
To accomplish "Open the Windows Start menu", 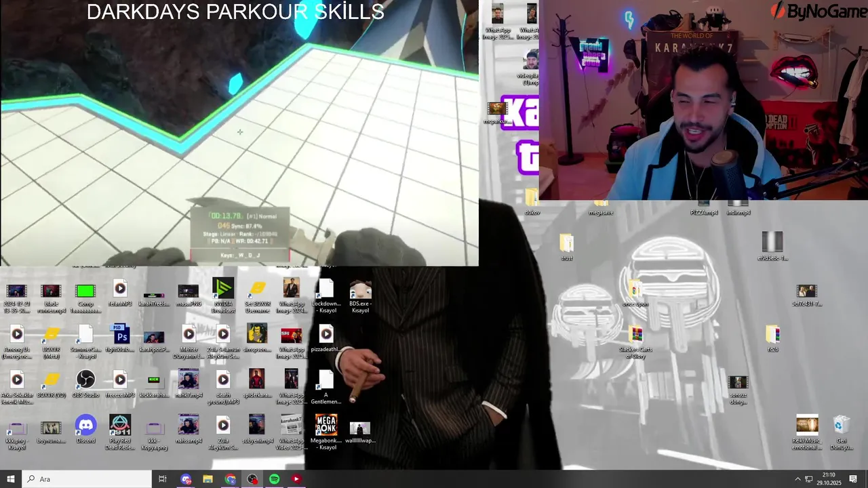I will click(11, 479).
